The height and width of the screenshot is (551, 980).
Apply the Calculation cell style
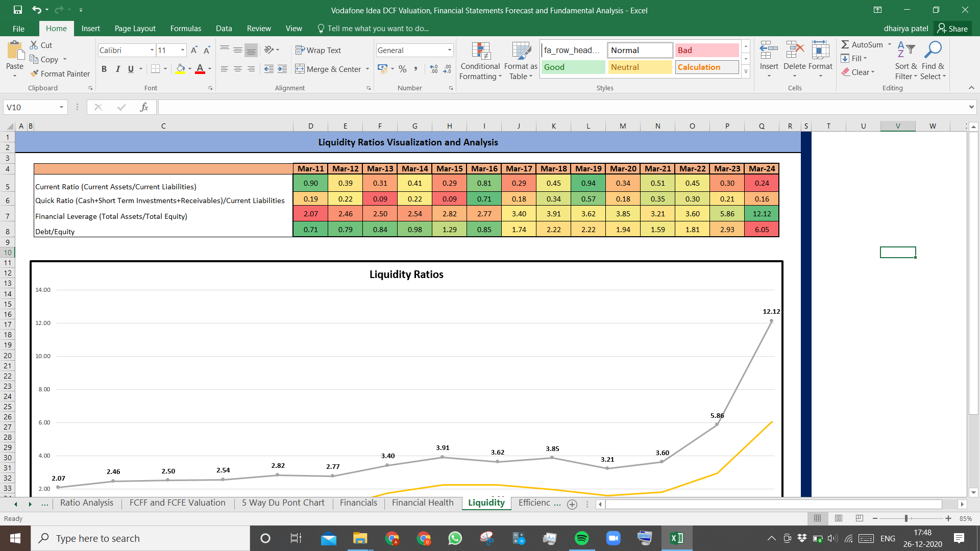click(x=707, y=67)
